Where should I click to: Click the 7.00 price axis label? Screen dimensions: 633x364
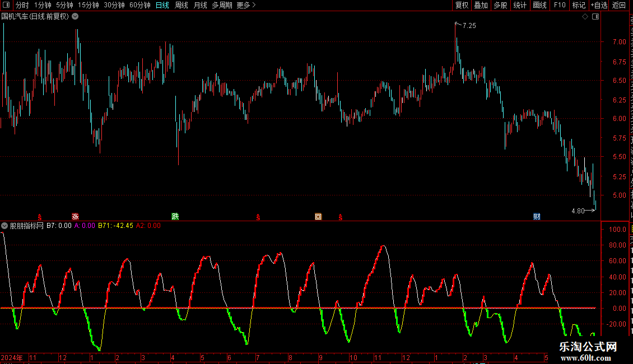click(x=619, y=42)
